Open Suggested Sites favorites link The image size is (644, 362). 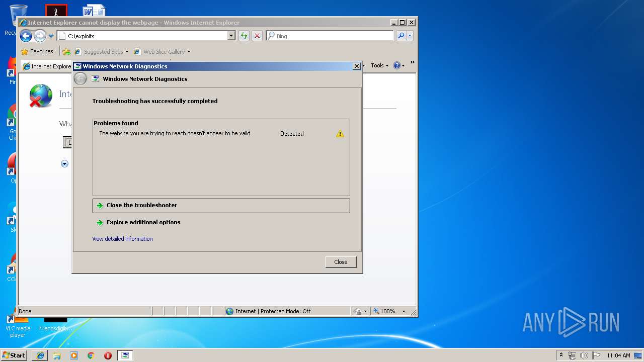click(99, 52)
